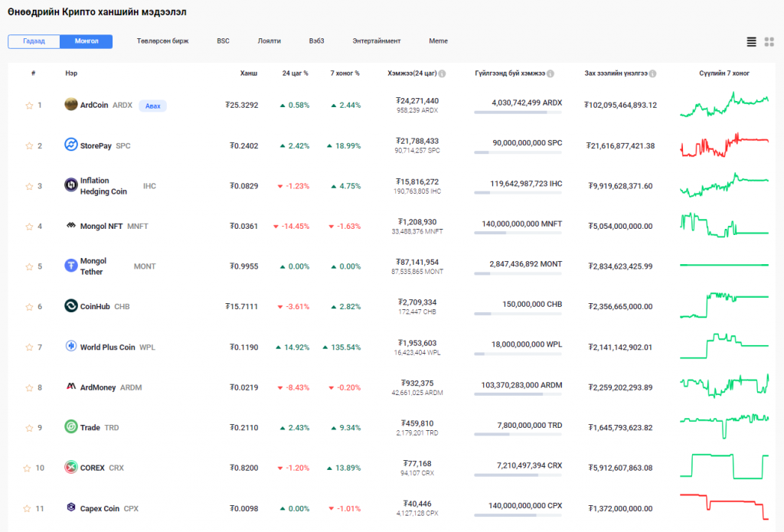This screenshot has width=784, height=532.
Task: View COREX 7-day sparkline chart
Action: click(724, 466)
